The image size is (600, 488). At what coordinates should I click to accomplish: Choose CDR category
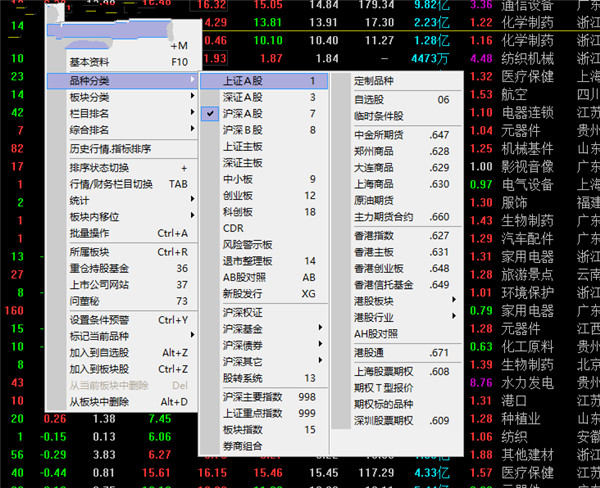[x=264, y=228]
